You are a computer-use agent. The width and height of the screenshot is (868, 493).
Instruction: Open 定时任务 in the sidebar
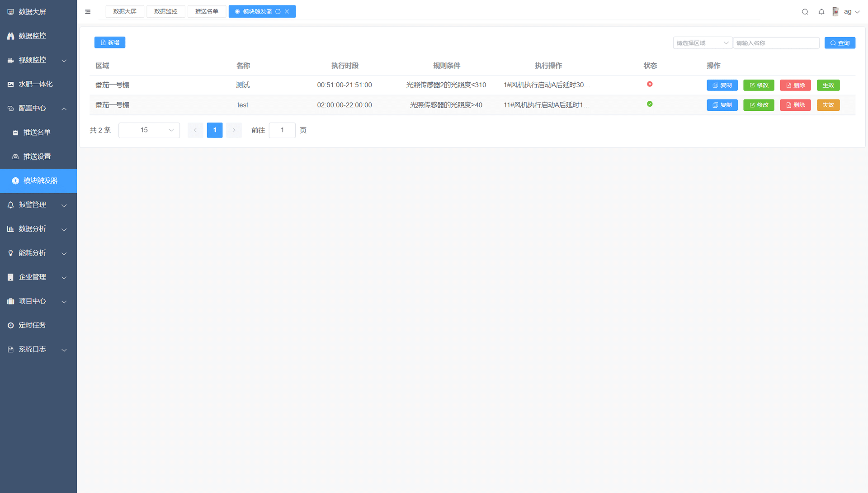coord(38,325)
